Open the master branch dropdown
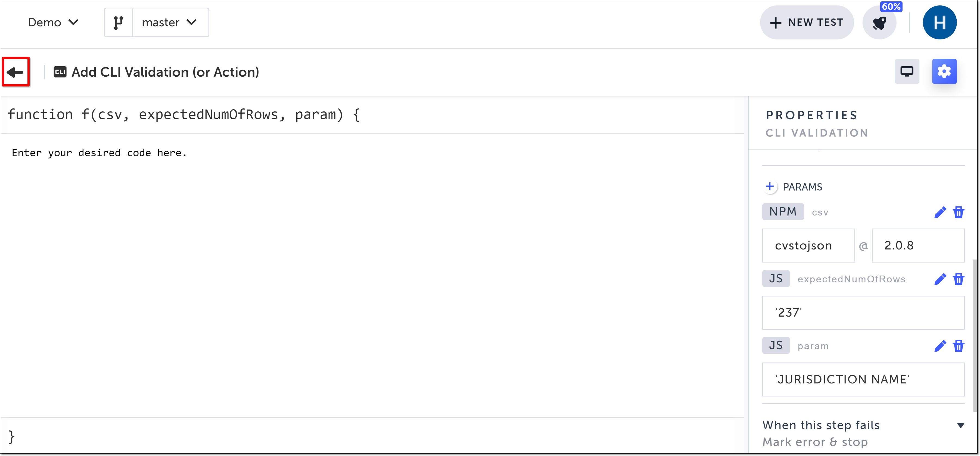The height and width of the screenshot is (456, 980). [x=170, y=23]
